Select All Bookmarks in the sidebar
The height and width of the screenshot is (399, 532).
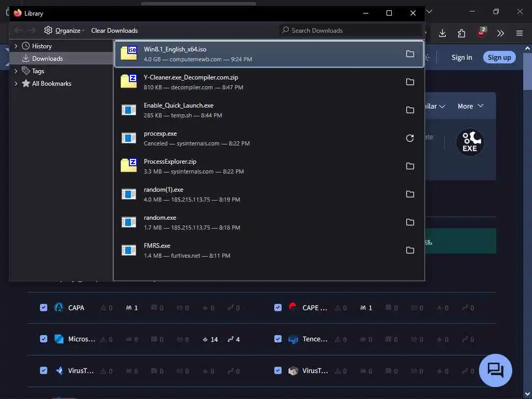tap(61, 84)
